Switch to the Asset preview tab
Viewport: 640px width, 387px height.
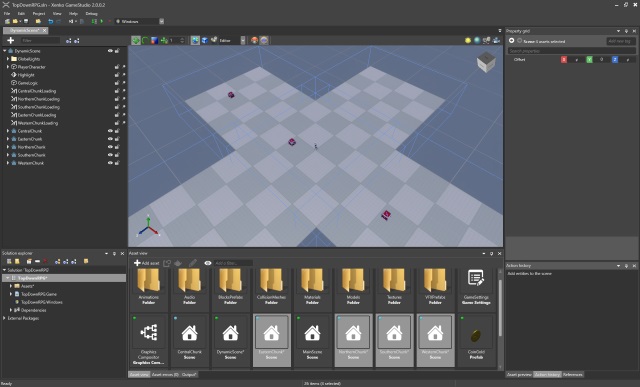pyautogui.click(x=519, y=374)
